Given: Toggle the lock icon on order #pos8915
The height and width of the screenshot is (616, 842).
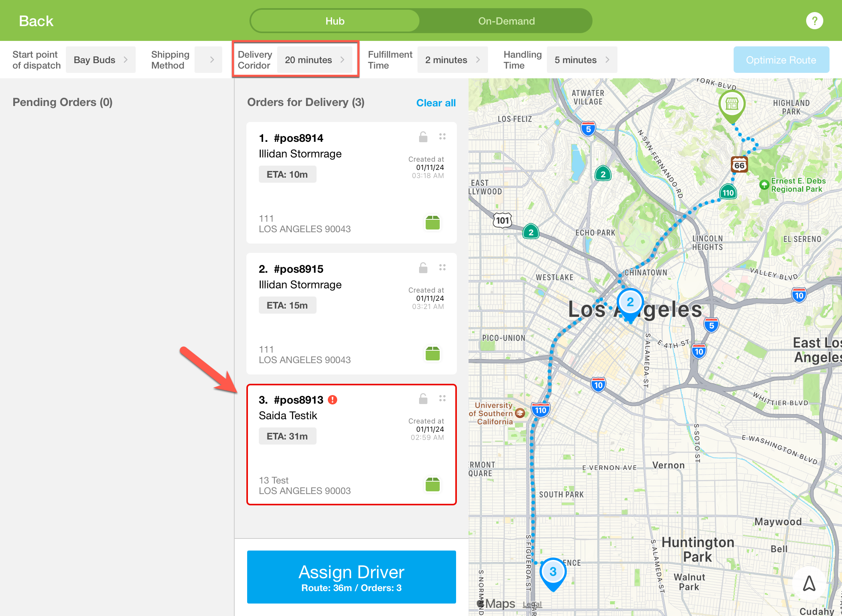Looking at the screenshot, I should [x=423, y=268].
